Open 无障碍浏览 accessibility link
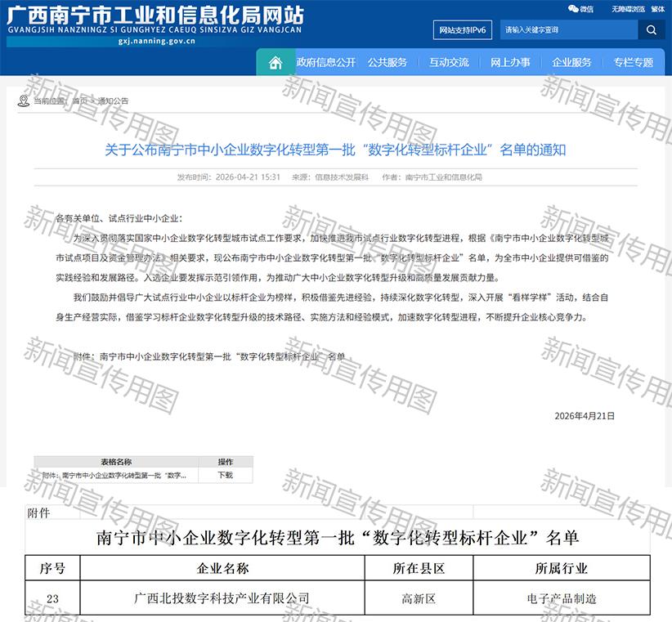 [x=628, y=9]
